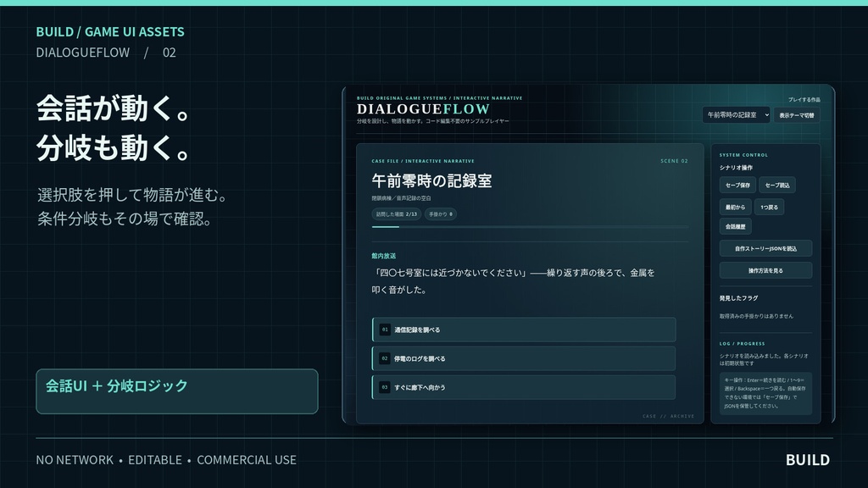Click the scene progress bar
868x488 pixels.
point(530,227)
